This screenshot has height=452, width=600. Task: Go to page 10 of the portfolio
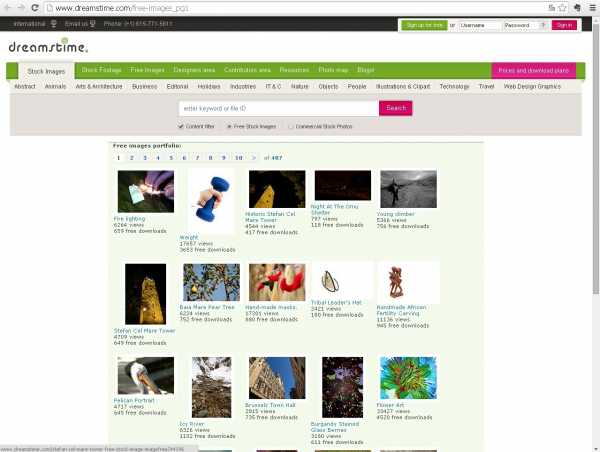pyautogui.click(x=239, y=158)
